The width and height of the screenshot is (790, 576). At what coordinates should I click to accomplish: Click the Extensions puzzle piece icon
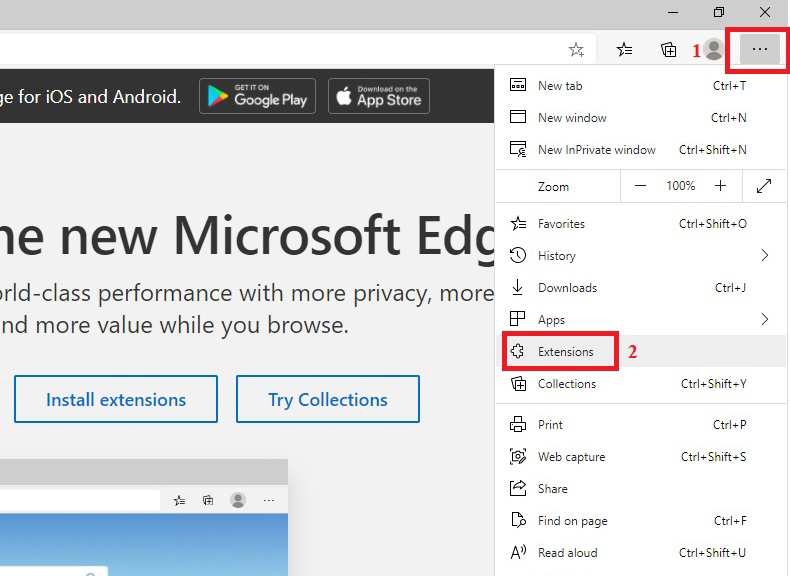[x=517, y=351]
